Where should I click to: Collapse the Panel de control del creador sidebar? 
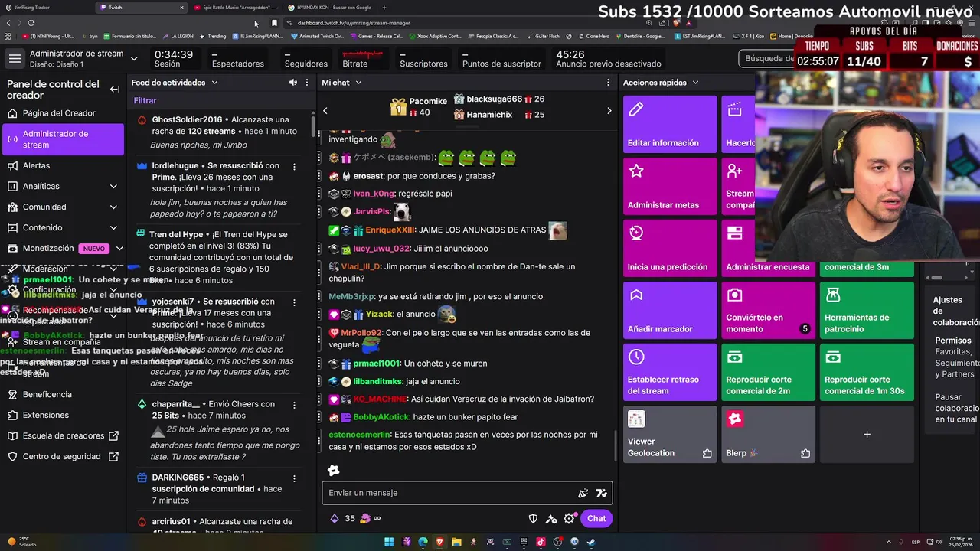pos(115,90)
